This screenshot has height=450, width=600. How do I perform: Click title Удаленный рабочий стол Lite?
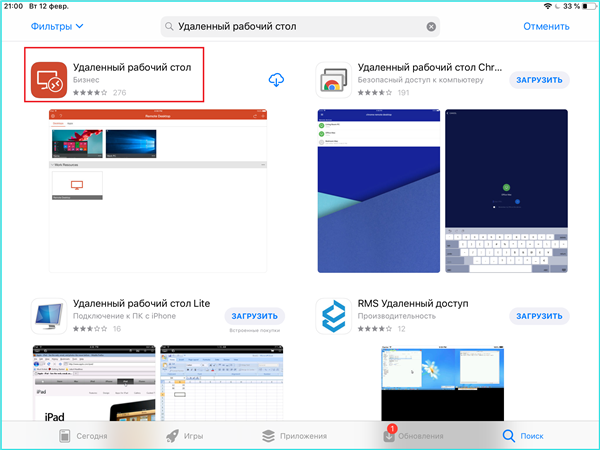coord(142,303)
